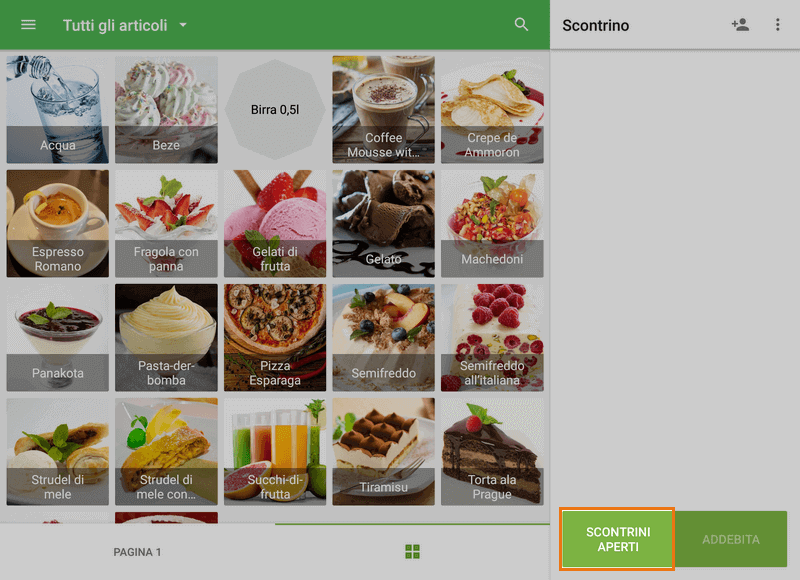Open the three-dot receipt options menu
This screenshot has height=580, width=800.
pyautogui.click(x=777, y=24)
